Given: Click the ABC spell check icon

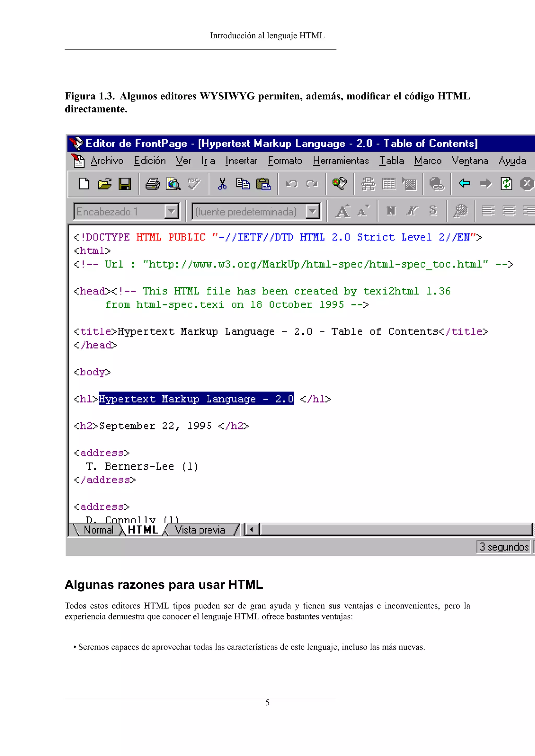Looking at the screenshot, I should (x=194, y=184).
